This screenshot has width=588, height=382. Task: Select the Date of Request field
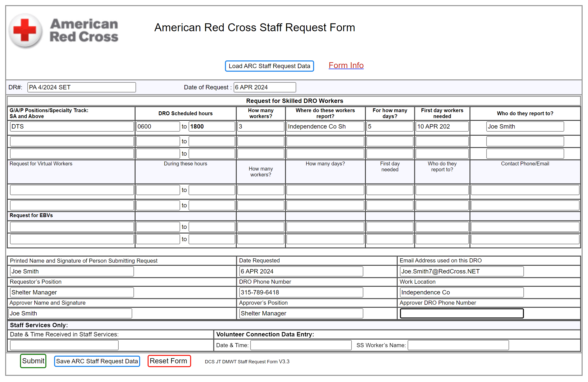point(265,87)
